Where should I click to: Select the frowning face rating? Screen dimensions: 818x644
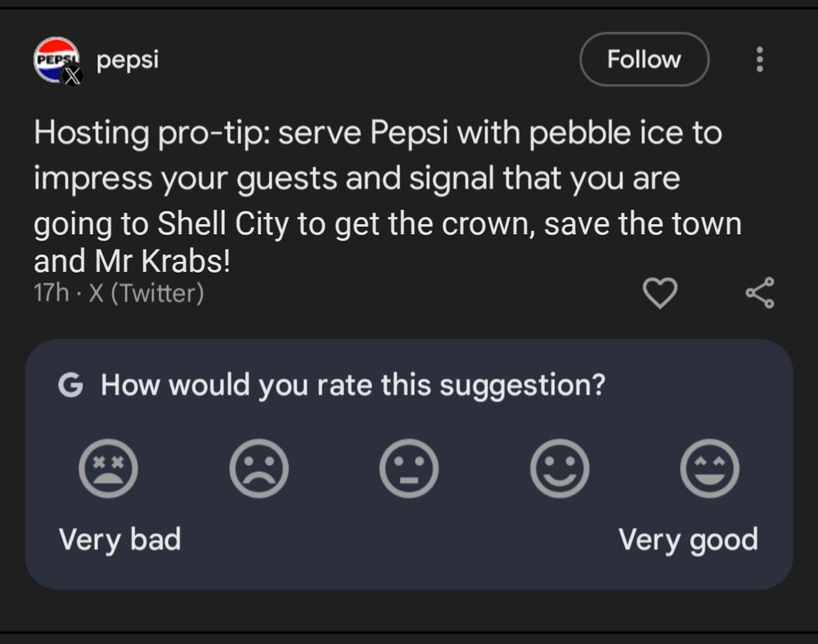point(258,469)
